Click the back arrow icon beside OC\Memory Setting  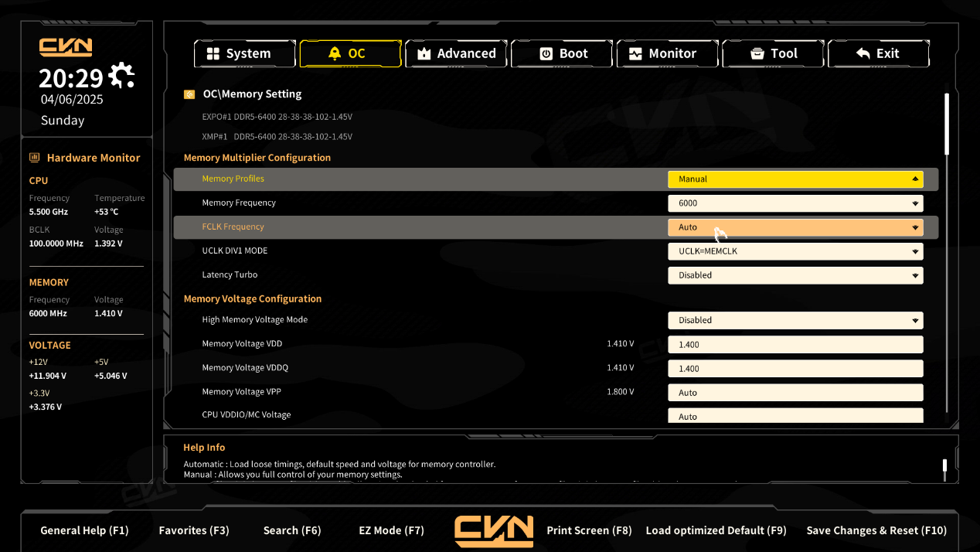point(189,94)
